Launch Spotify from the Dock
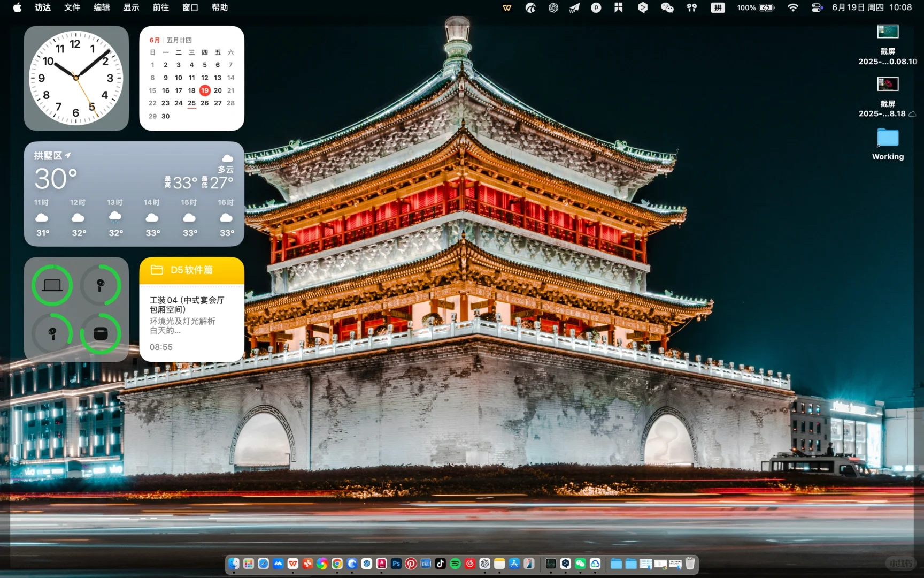Viewport: 924px width, 578px height. pyautogui.click(x=456, y=564)
